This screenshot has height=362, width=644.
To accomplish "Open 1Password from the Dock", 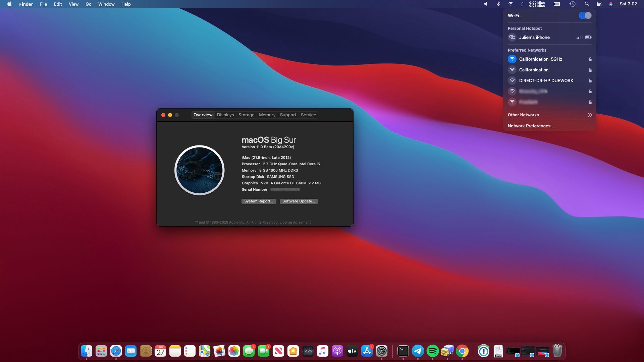I will click(483, 351).
